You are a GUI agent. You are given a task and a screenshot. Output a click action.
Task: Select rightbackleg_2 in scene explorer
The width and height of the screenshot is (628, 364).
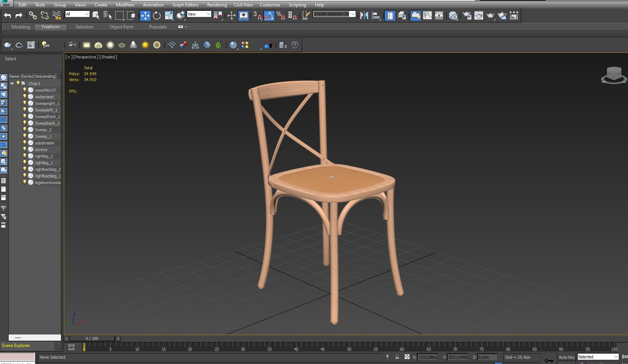(x=48, y=169)
